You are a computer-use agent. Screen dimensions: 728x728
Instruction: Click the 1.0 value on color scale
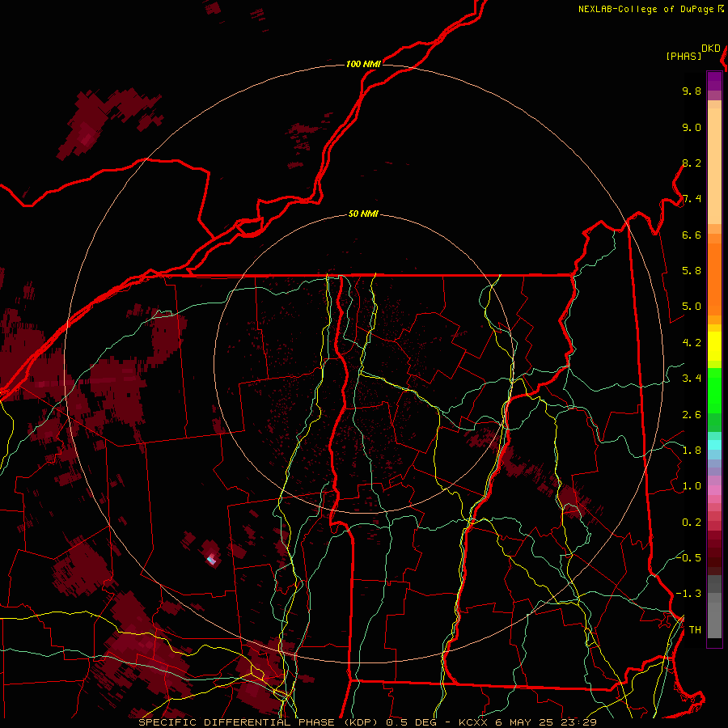692,486
